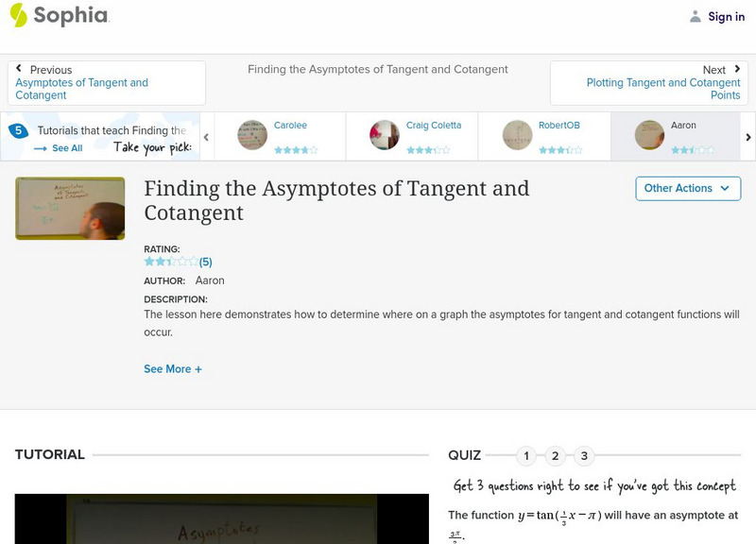This screenshot has height=544, width=756.
Task: Click See More to expand the description
Action: click(x=173, y=369)
